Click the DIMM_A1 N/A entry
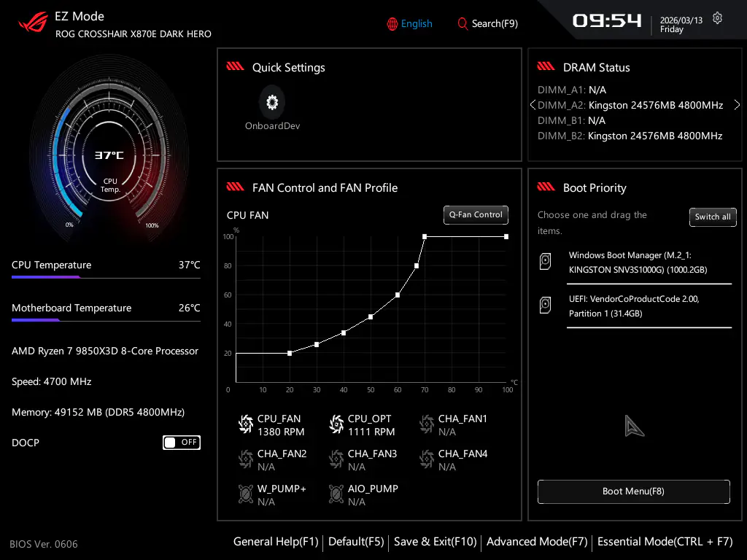 pos(572,90)
